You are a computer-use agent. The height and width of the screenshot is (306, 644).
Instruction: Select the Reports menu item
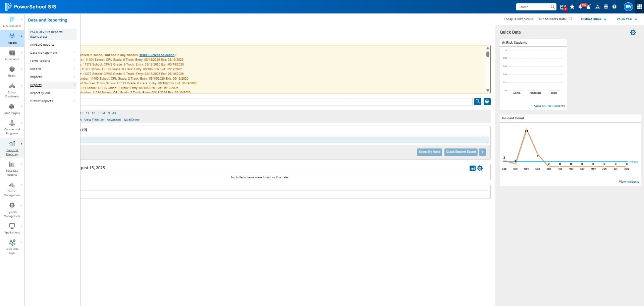(52, 85)
